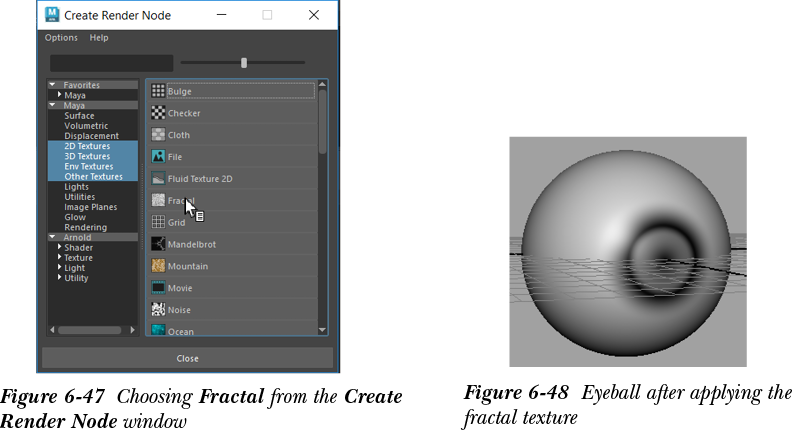Select 2D Textures in category list
The image size is (793, 442).
87,146
